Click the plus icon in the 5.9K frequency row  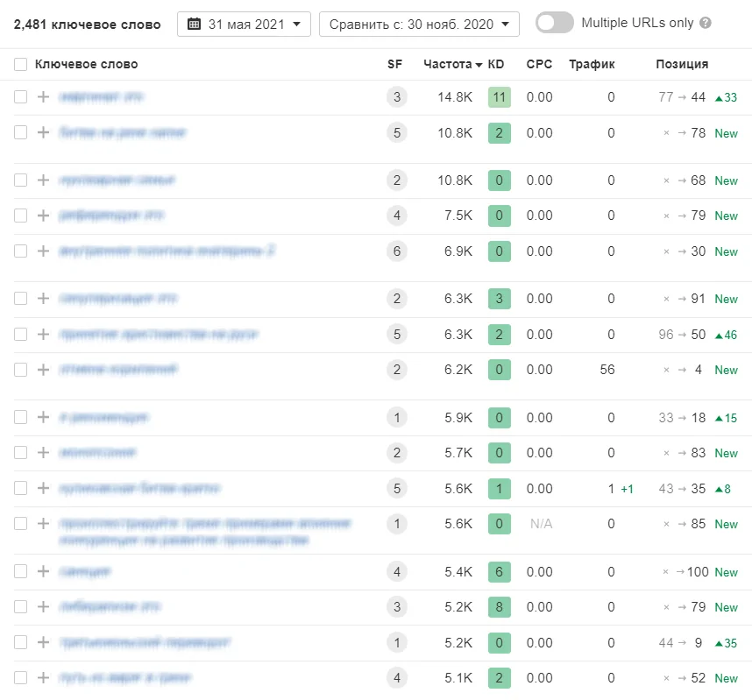44,418
